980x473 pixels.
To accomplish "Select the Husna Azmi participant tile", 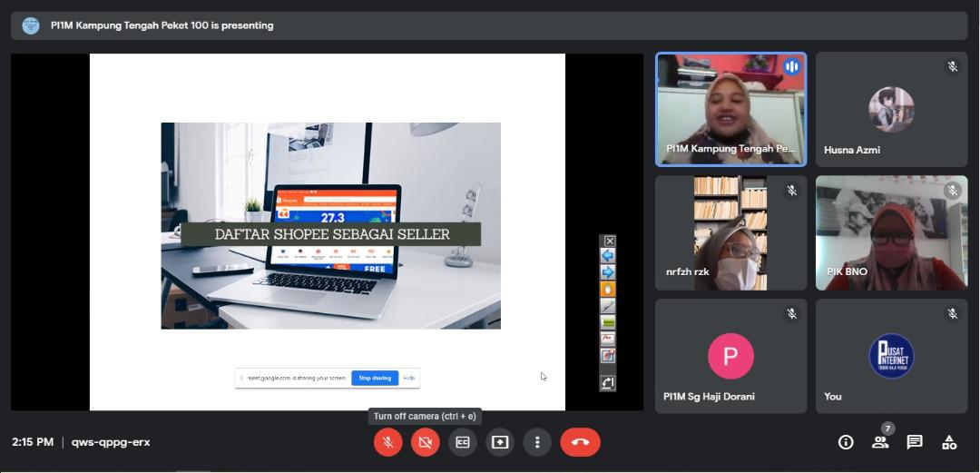I will pyautogui.click(x=891, y=110).
